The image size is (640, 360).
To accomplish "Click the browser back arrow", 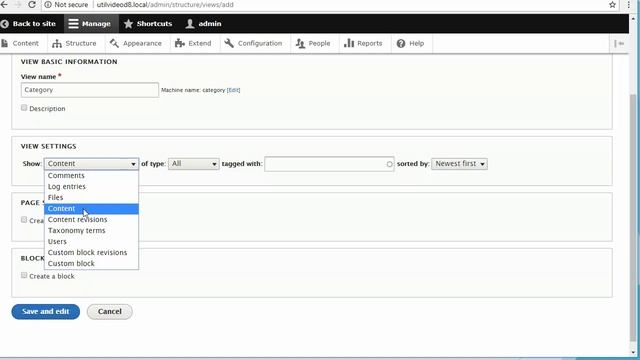I will coord(4,4).
